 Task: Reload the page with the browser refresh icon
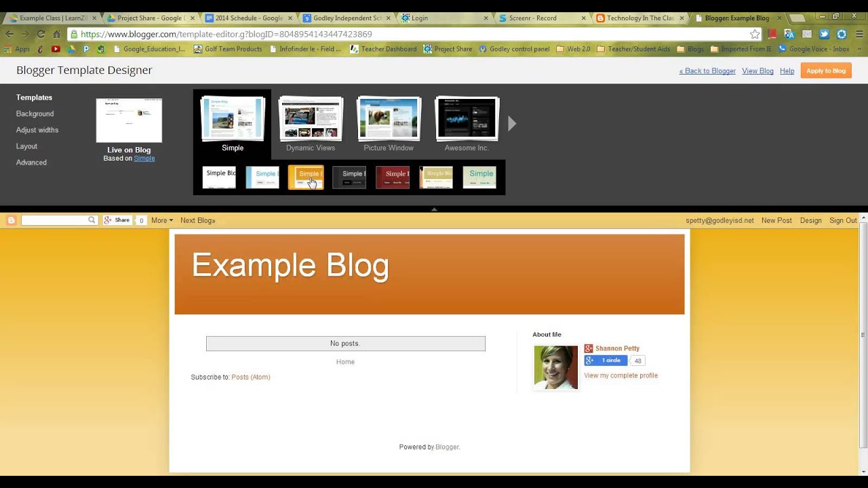pos(41,34)
